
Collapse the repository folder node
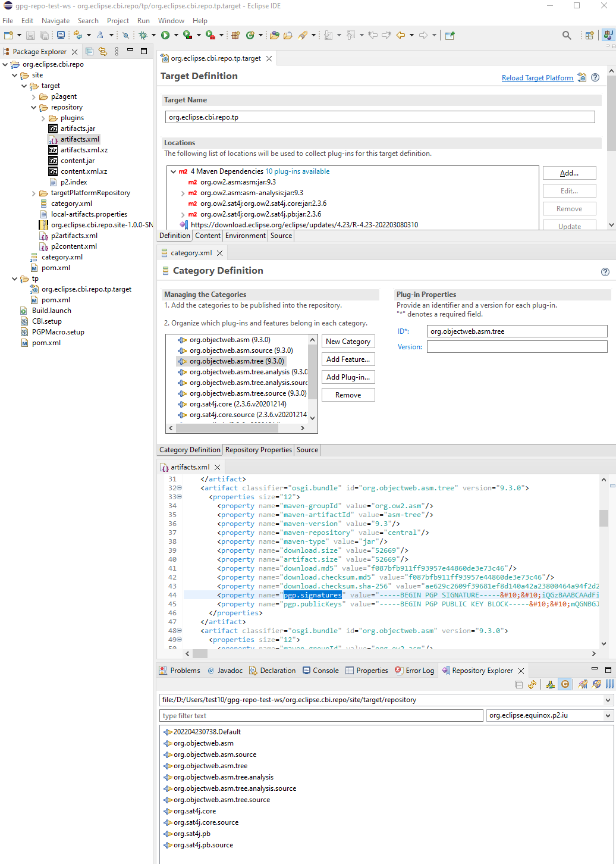(x=34, y=107)
